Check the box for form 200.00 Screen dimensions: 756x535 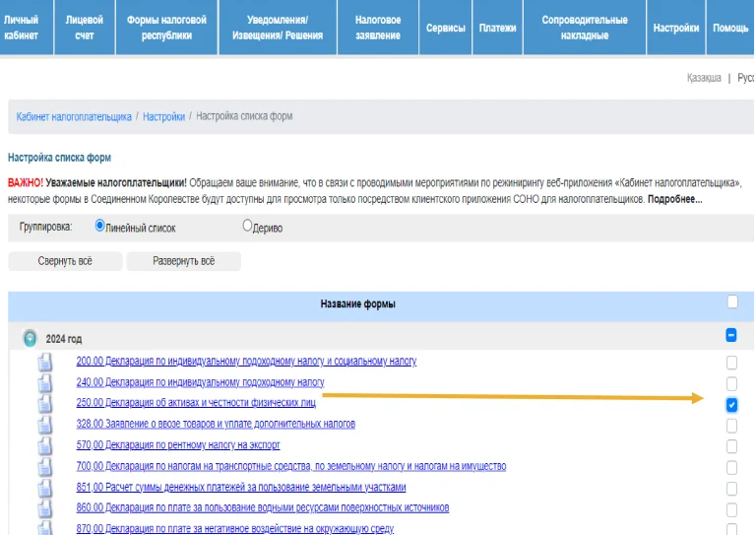(x=732, y=363)
